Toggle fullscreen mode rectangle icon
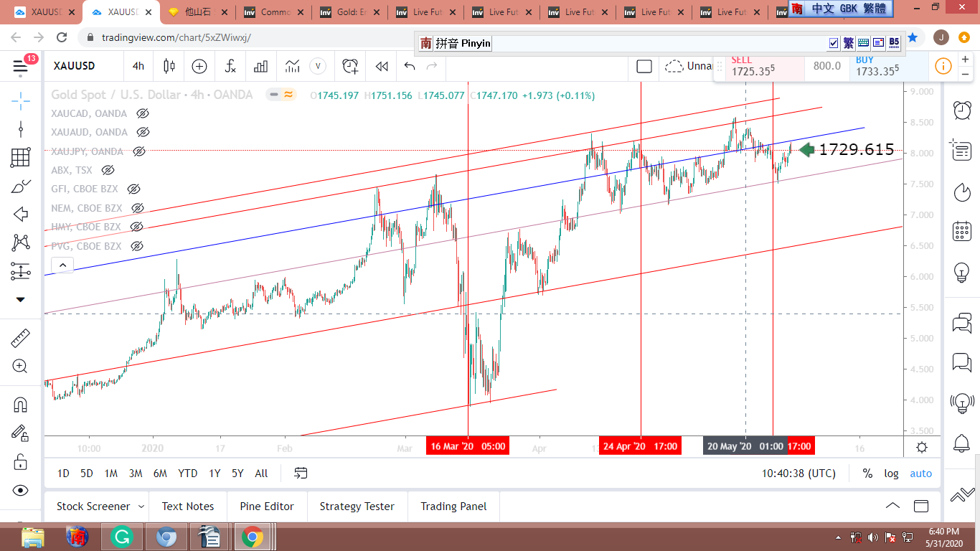The height and width of the screenshot is (551, 980). pos(644,67)
